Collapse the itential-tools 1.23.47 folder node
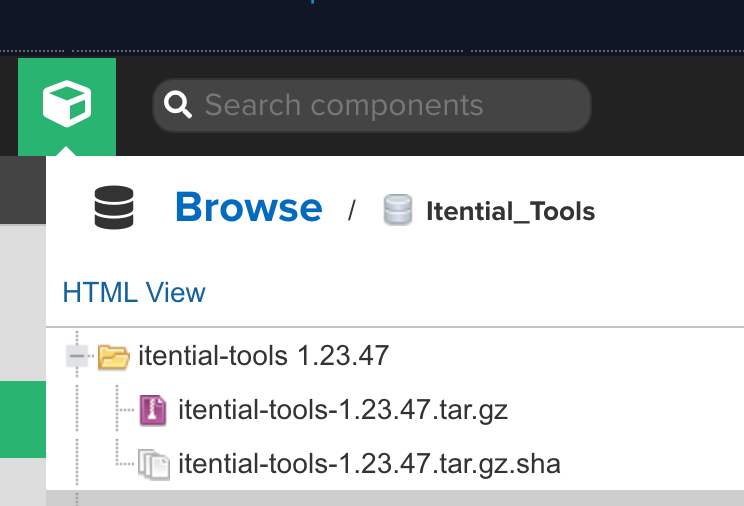 pos(76,355)
